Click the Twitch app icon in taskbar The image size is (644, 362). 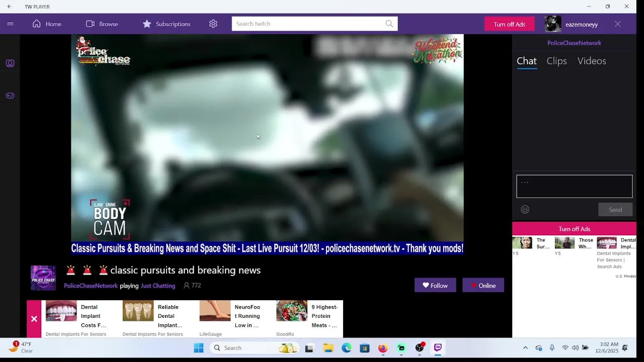438,348
